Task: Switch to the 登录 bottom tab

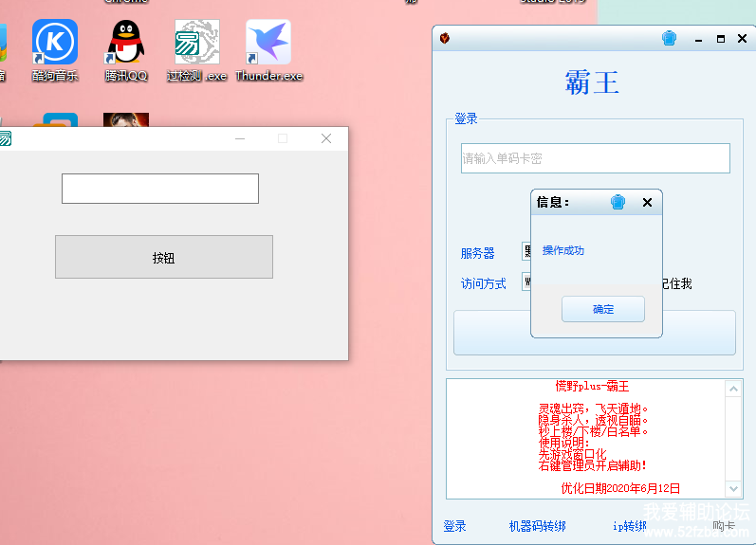Action: coord(454,526)
